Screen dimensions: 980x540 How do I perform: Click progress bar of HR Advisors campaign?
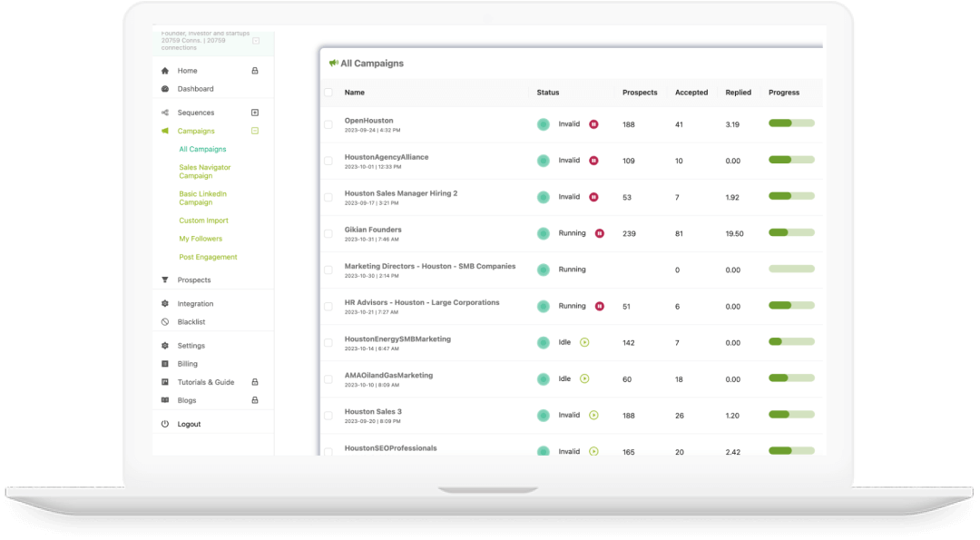tap(791, 306)
